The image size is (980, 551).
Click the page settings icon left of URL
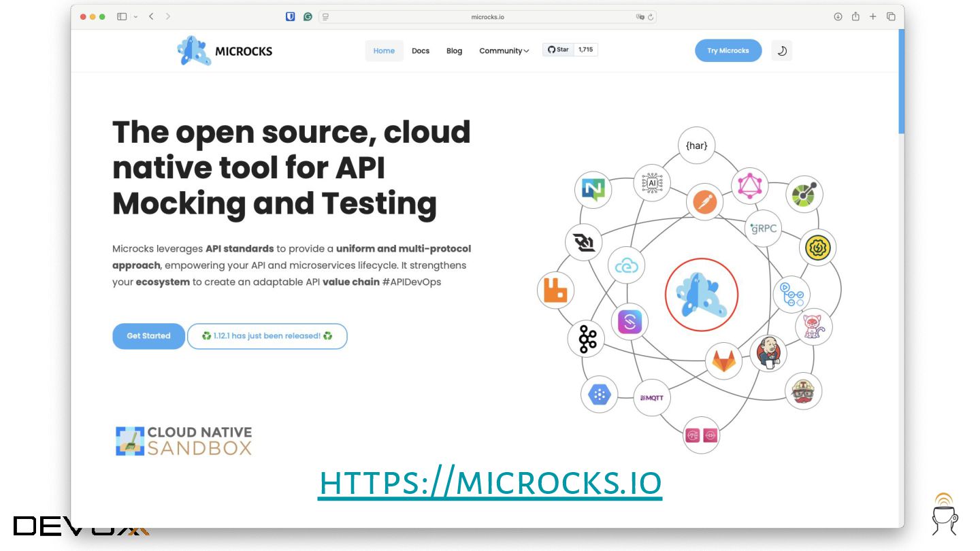coord(326,17)
